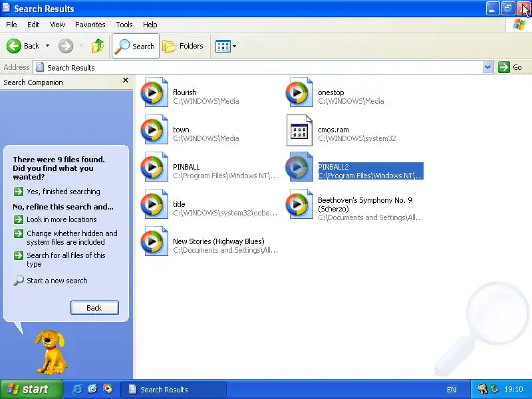Click the flourish file name text
Viewport: 532px width, 399px height.
coord(185,92)
